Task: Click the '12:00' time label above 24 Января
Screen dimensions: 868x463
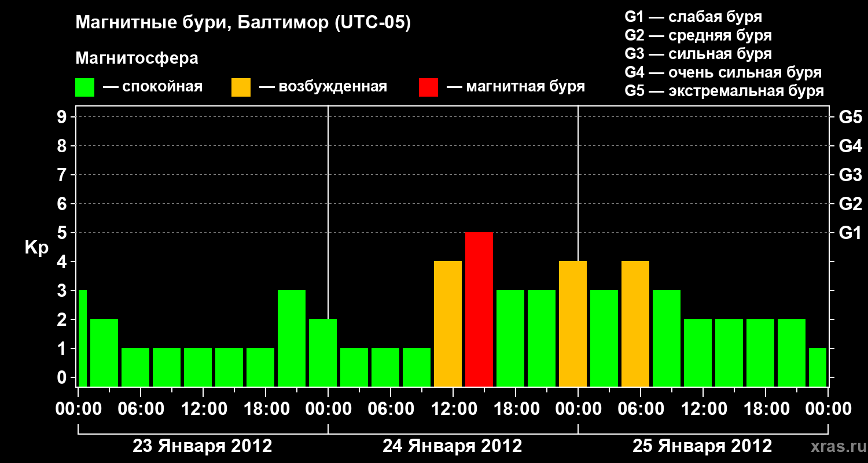Action: [453, 409]
